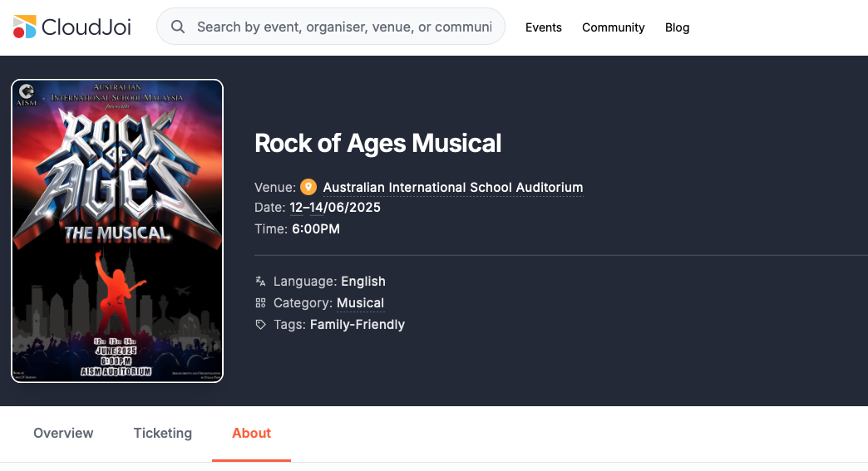868x471 pixels.
Task: Select the Musical category link
Action: pyautogui.click(x=360, y=303)
